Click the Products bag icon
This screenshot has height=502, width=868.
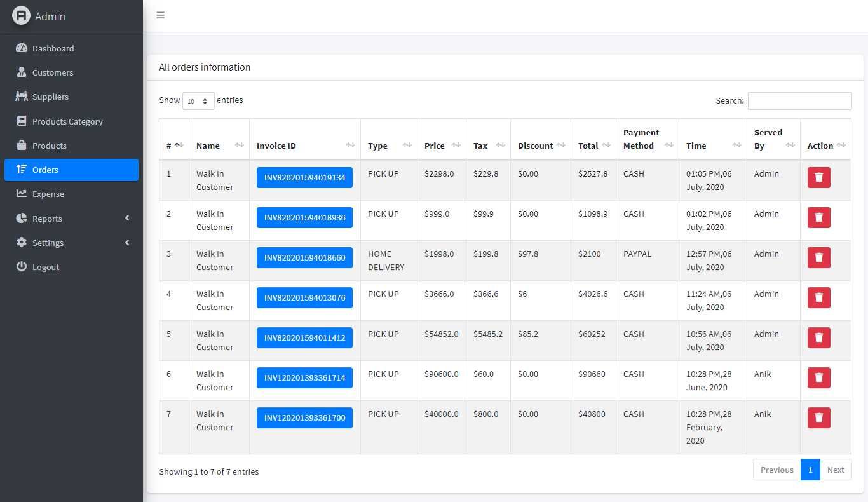pyautogui.click(x=22, y=146)
